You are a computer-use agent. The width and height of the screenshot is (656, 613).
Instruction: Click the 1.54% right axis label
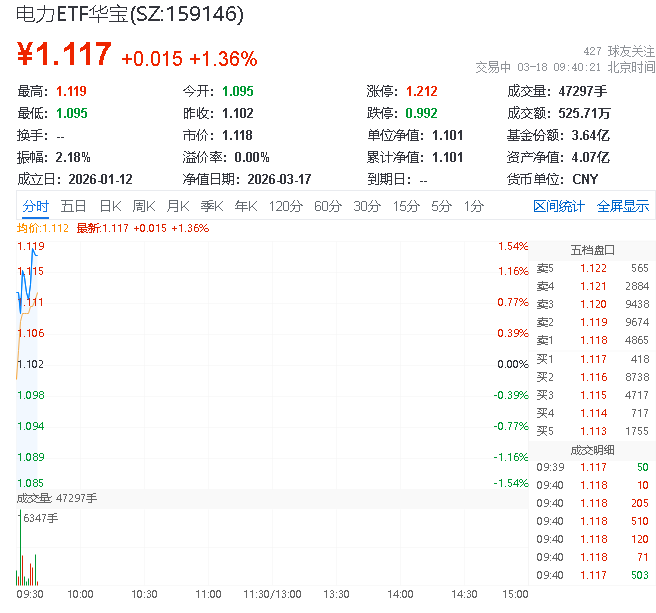[513, 246]
